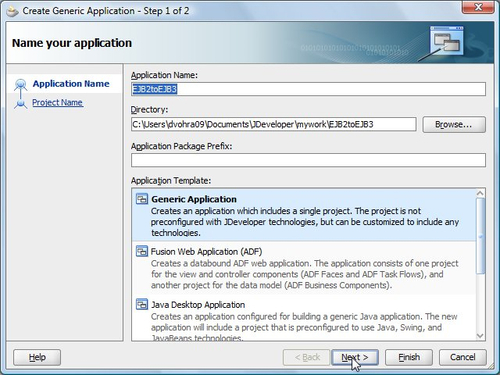The image size is (500, 375).
Task: Click the Application Package Prefix field
Action: click(308, 160)
